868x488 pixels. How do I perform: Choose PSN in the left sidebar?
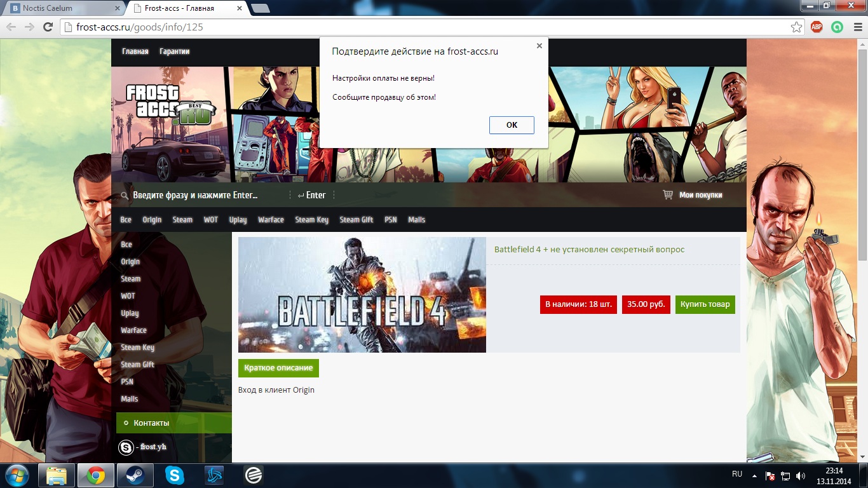point(127,382)
